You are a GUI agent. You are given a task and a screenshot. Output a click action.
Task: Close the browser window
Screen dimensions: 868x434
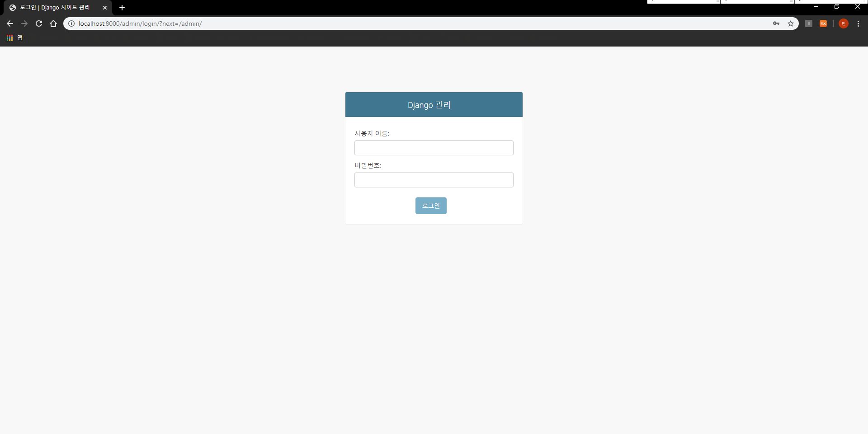(858, 6)
